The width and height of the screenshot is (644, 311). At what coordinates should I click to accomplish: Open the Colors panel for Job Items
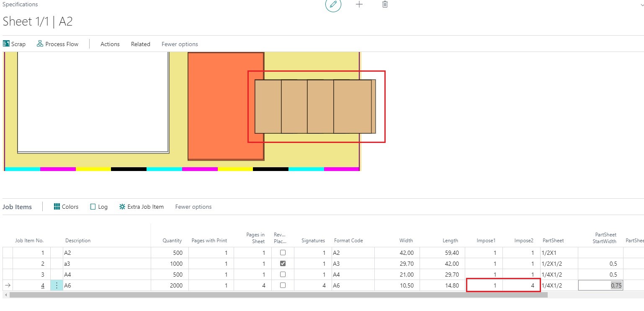click(x=66, y=207)
